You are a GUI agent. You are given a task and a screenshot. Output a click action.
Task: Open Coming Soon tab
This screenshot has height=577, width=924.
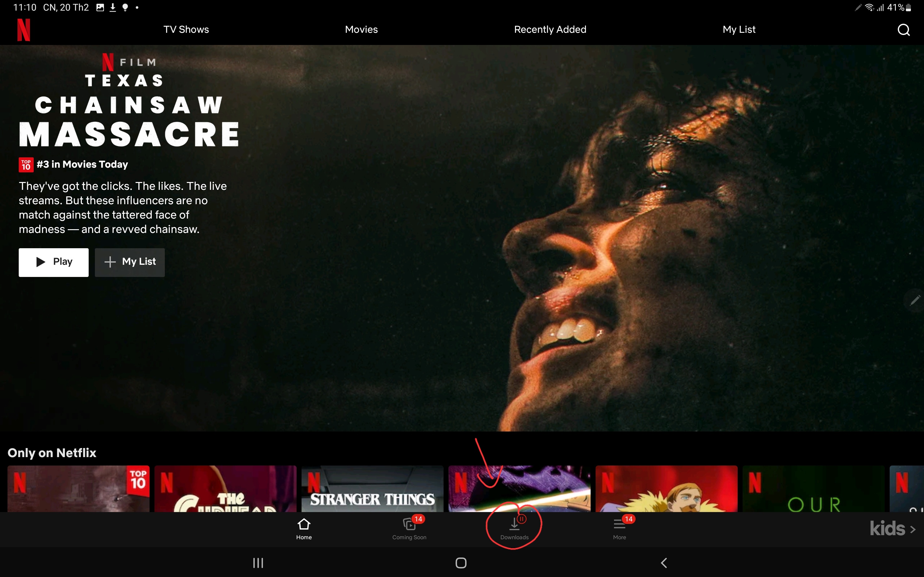pyautogui.click(x=409, y=529)
